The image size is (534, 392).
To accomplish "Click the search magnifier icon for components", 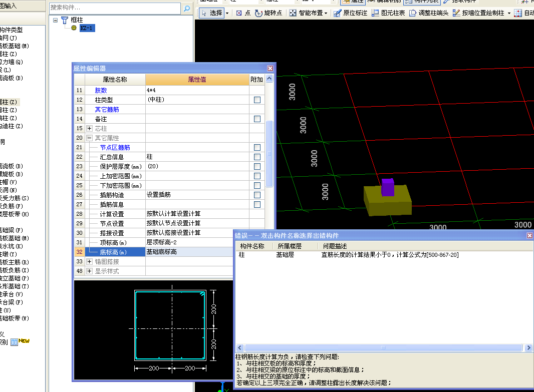I will click(x=187, y=9).
